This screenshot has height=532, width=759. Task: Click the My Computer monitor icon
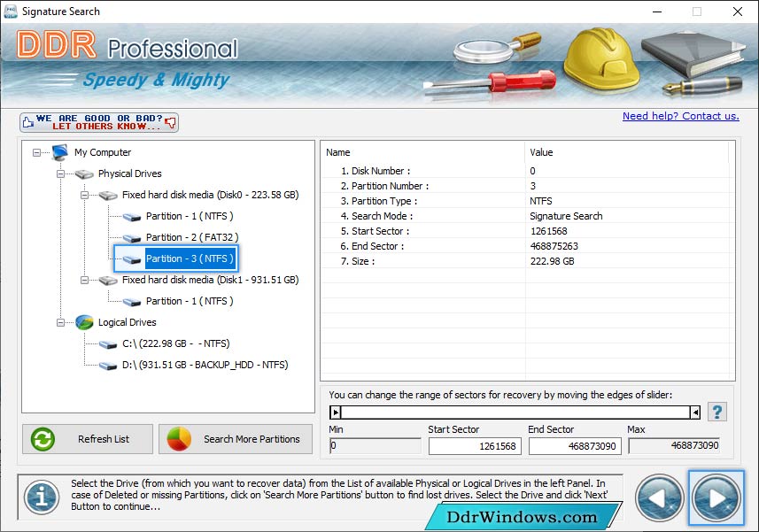60,152
